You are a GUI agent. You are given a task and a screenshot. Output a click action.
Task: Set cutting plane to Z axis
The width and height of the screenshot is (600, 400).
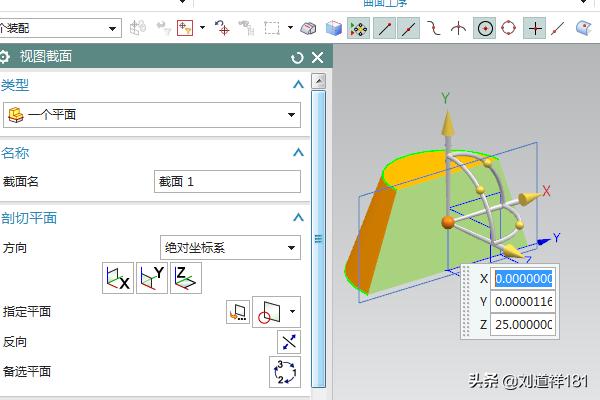(186, 278)
